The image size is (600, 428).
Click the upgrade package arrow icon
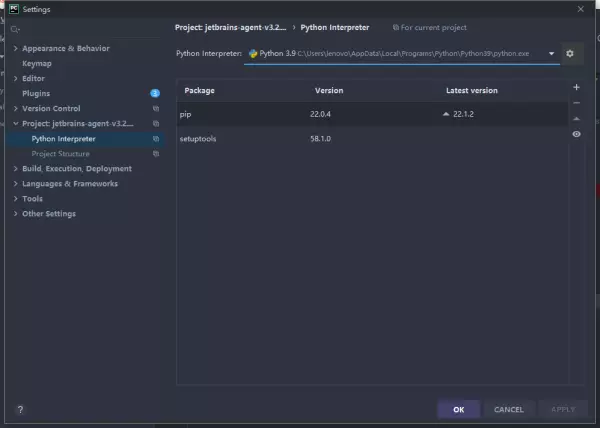click(576, 119)
